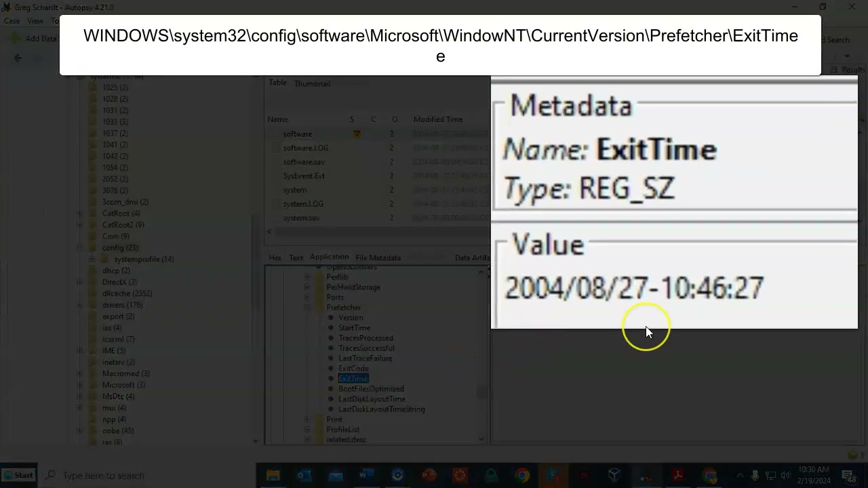Viewport: 868px width, 488px height.
Task: Sort listing by Modified Time column
Action: click(x=437, y=119)
